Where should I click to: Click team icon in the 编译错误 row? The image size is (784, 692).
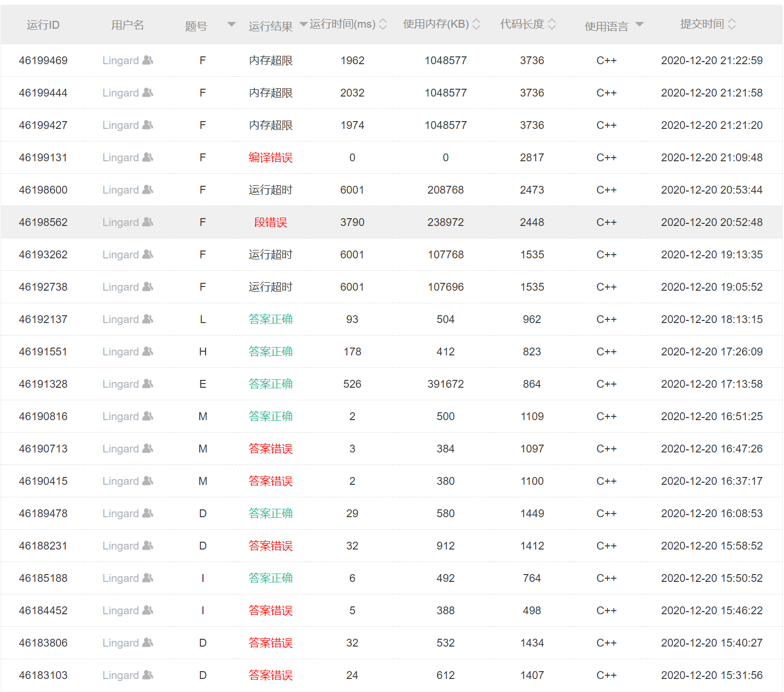148,157
